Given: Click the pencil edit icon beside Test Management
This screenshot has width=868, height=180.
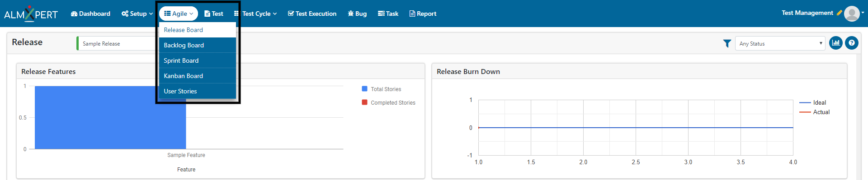Looking at the screenshot, I should (839, 13).
